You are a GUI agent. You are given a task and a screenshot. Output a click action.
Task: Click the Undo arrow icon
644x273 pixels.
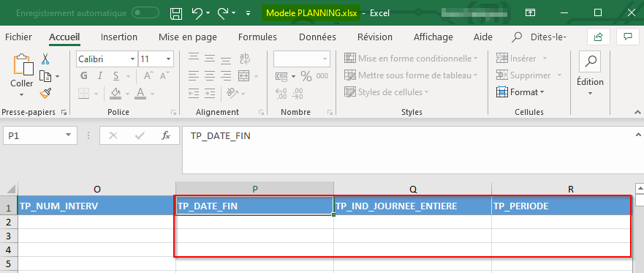pos(197,13)
